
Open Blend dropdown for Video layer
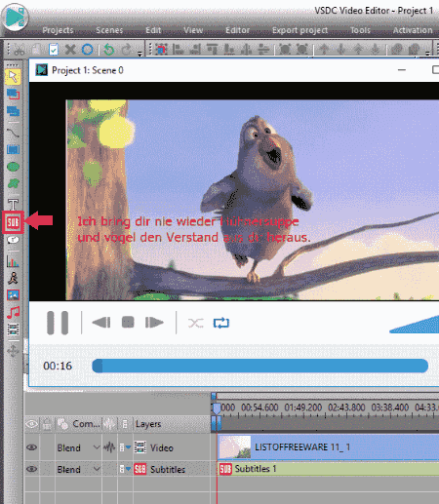[97, 447]
